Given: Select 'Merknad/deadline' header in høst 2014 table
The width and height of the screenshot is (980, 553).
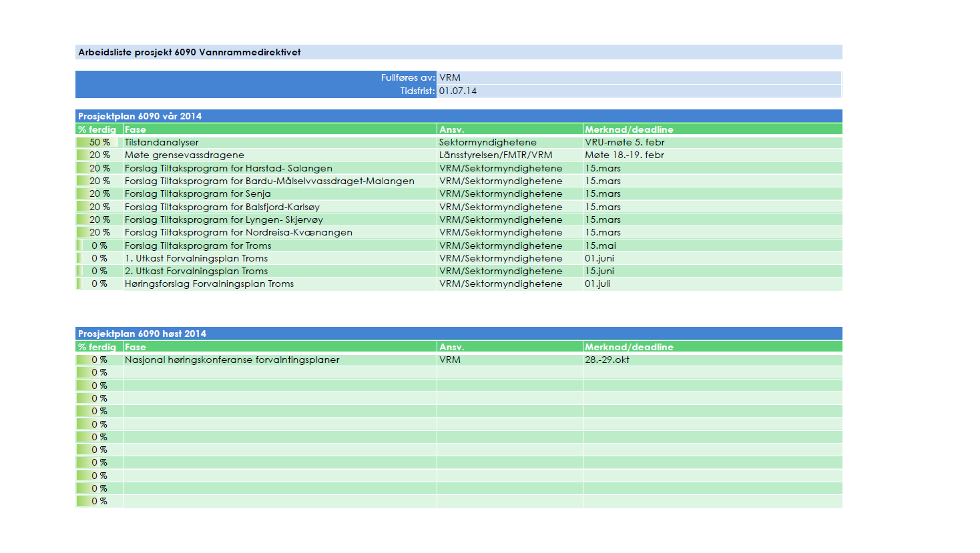Looking at the screenshot, I should point(713,347).
